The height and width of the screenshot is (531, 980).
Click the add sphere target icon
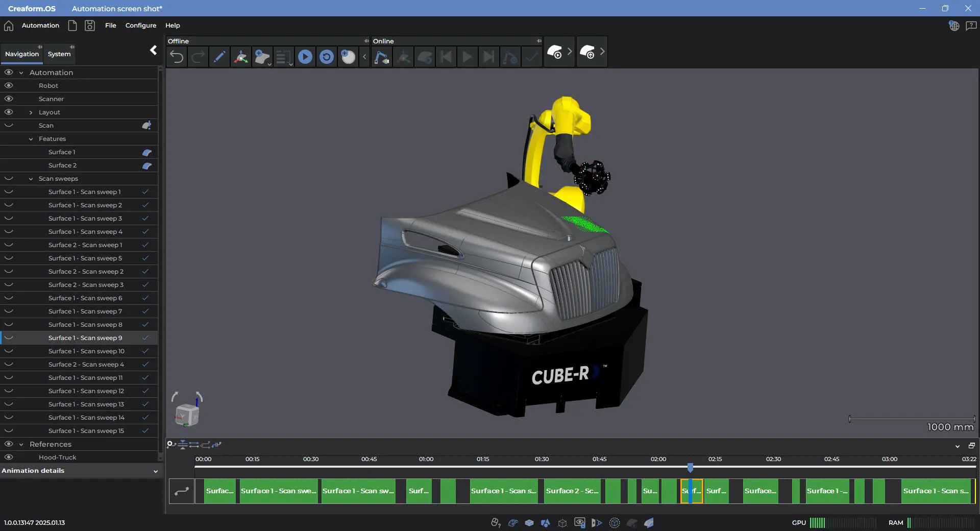[x=348, y=57]
